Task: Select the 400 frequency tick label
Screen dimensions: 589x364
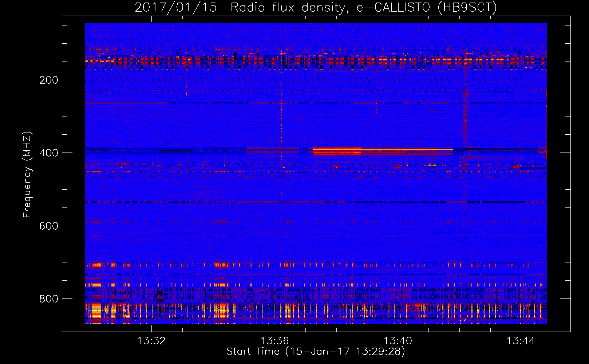Action: pos(49,153)
